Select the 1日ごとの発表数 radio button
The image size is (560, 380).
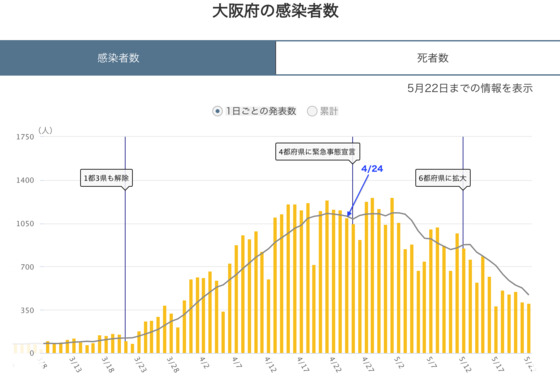217,111
